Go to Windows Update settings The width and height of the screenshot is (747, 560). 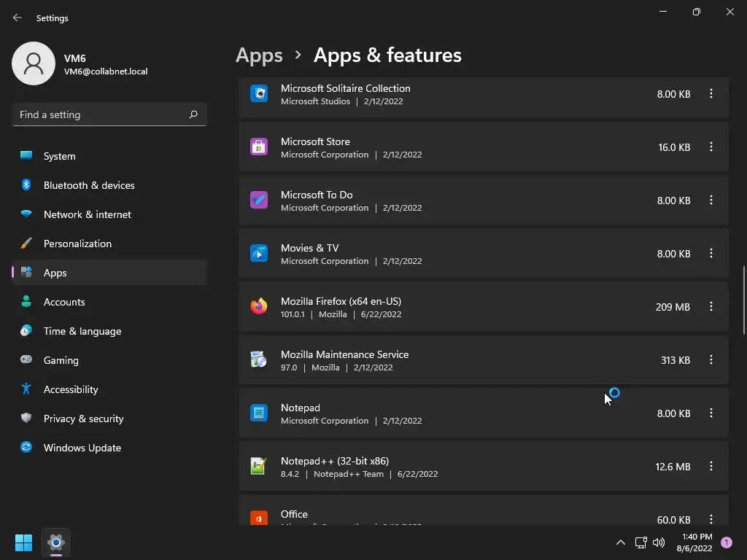82,448
